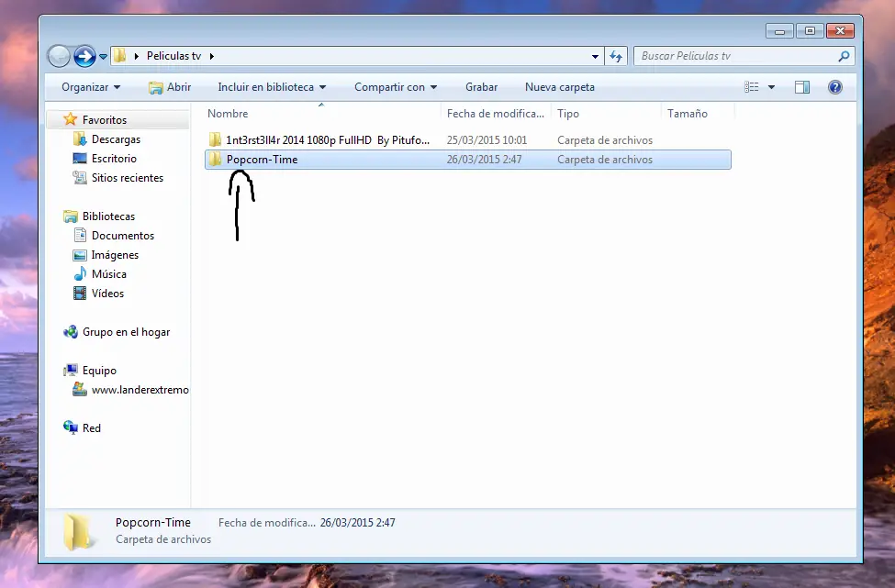The height and width of the screenshot is (588, 895).
Task: Select the 1nt3rst3ll4r 2014 1080p folder name
Action: click(x=328, y=140)
